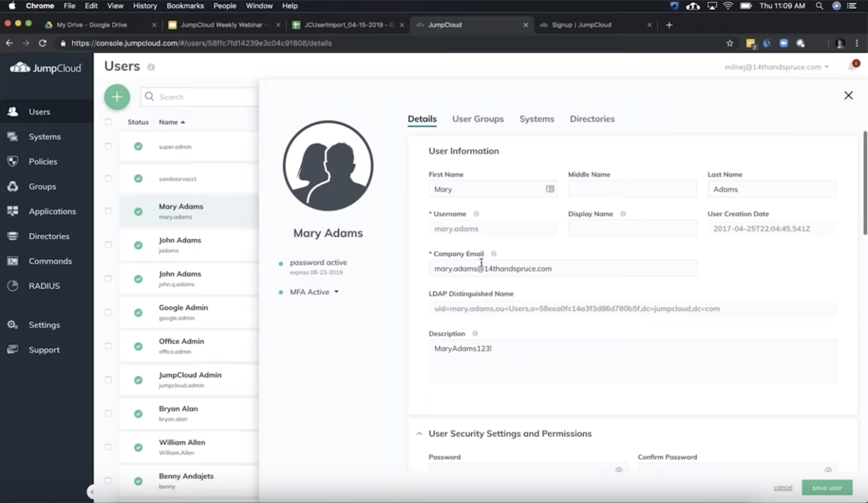Click the Company Email info icon
868x503 pixels.
pyautogui.click(x=494, y=254)
